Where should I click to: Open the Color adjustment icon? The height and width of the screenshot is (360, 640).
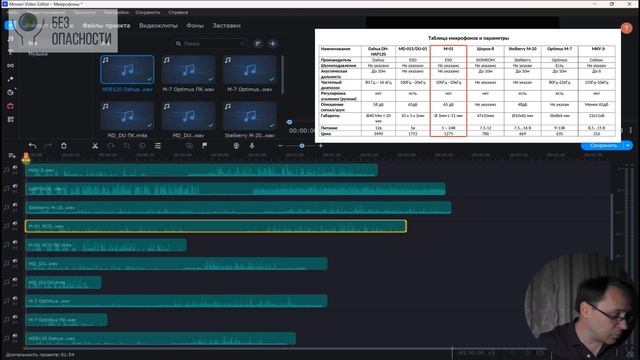pyautogui.click(x=142, y=146)
